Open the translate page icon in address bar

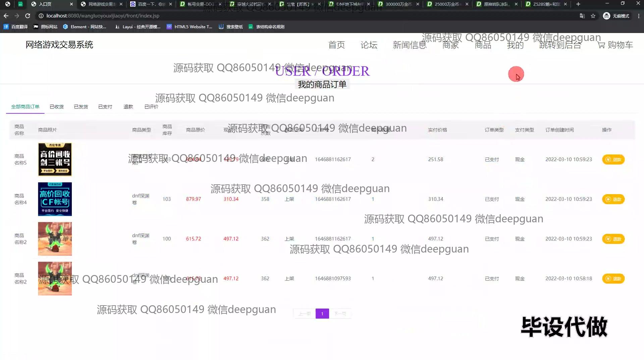point(582,16)
